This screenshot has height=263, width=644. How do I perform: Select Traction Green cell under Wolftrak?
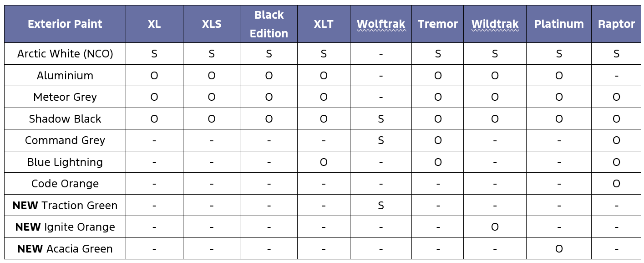coord(381,206)
